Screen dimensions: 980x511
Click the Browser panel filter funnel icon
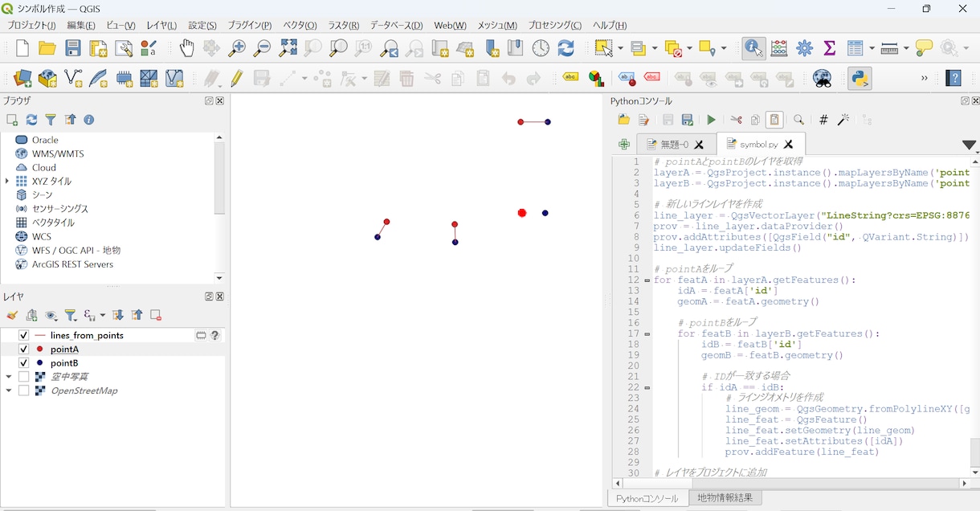(51, 120)
